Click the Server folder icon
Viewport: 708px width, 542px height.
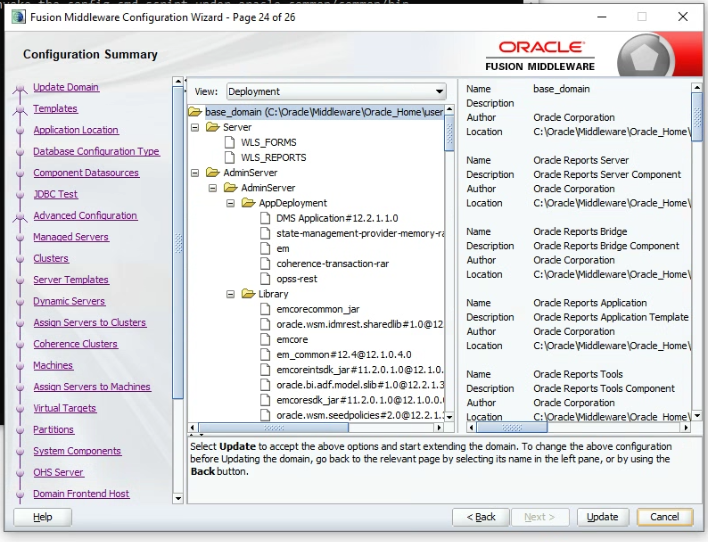point(213,127)
